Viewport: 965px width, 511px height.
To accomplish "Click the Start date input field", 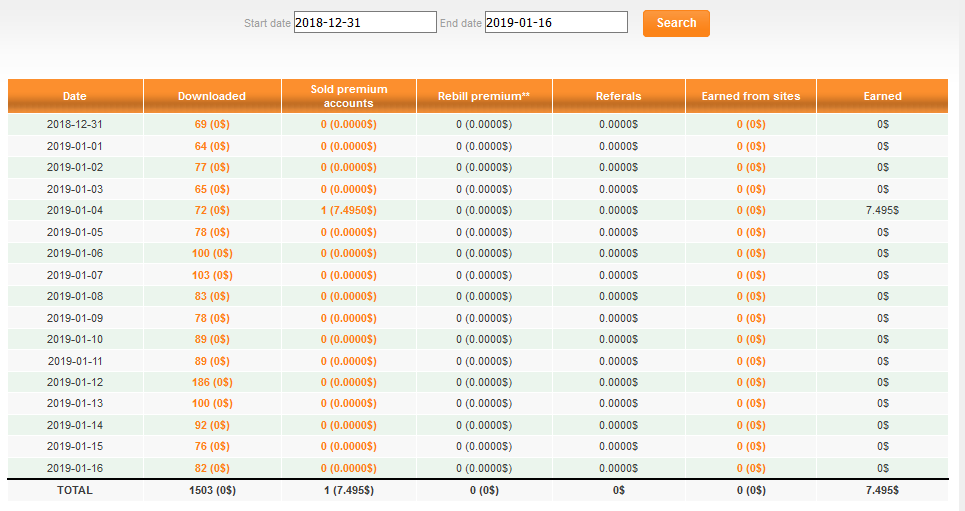I will click(365, 23).
